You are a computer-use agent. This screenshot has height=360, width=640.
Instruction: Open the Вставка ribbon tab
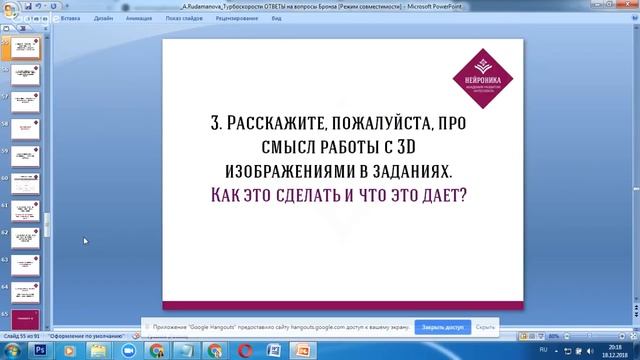pos(70,18)
